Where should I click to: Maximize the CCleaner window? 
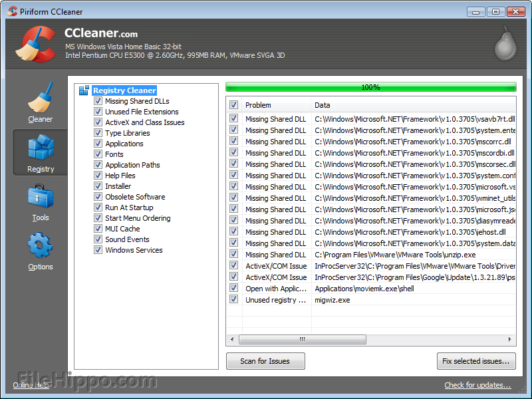pyautogui.click(x=495, y=12)
